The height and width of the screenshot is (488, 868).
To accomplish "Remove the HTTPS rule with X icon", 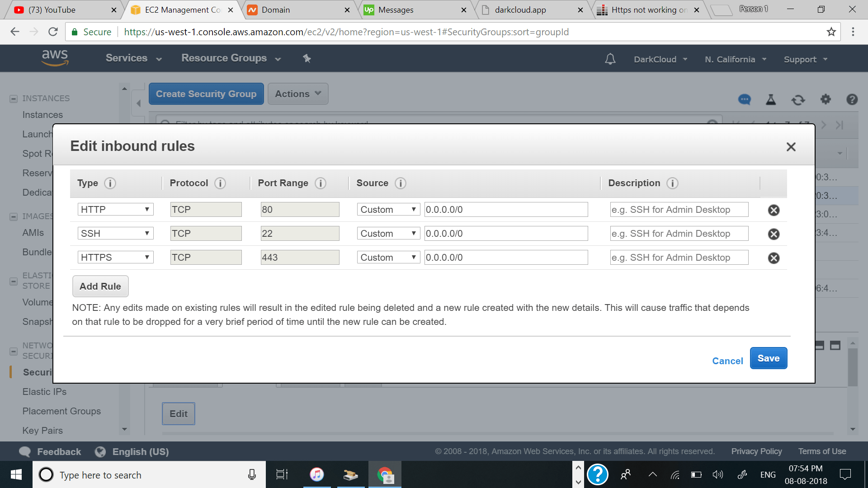I will tap(774, 258).
